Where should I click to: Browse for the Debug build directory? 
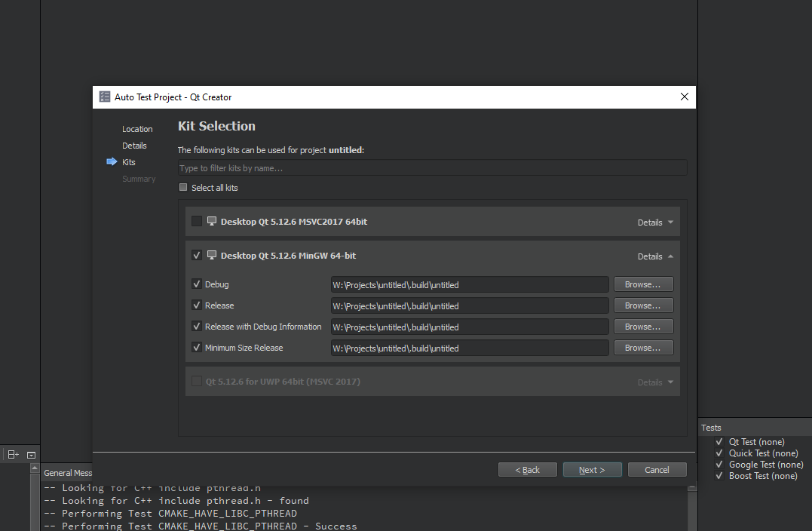643,284
